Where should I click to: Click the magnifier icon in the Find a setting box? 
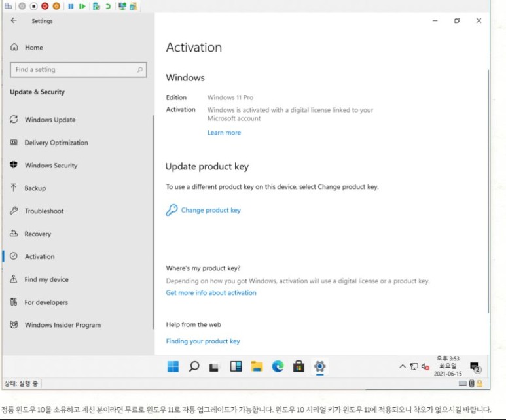click(x=140, y=70)
